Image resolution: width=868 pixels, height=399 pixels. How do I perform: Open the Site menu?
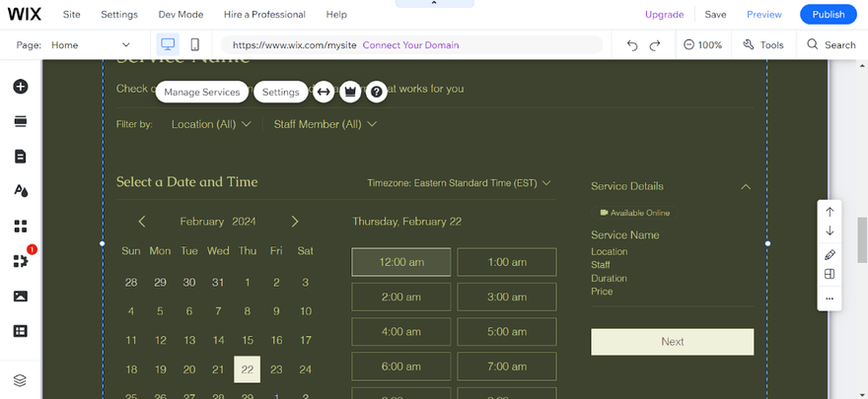pyautogui.click(x=71, y=15)
